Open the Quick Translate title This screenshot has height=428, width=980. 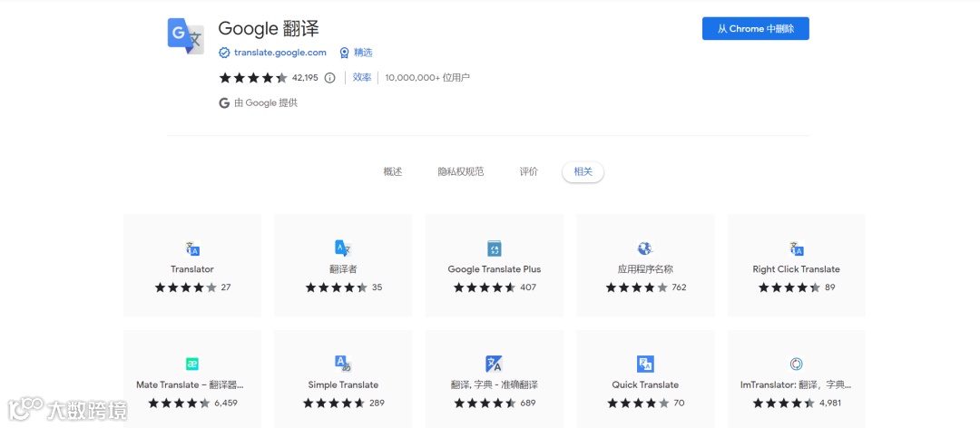click(645, 384)
